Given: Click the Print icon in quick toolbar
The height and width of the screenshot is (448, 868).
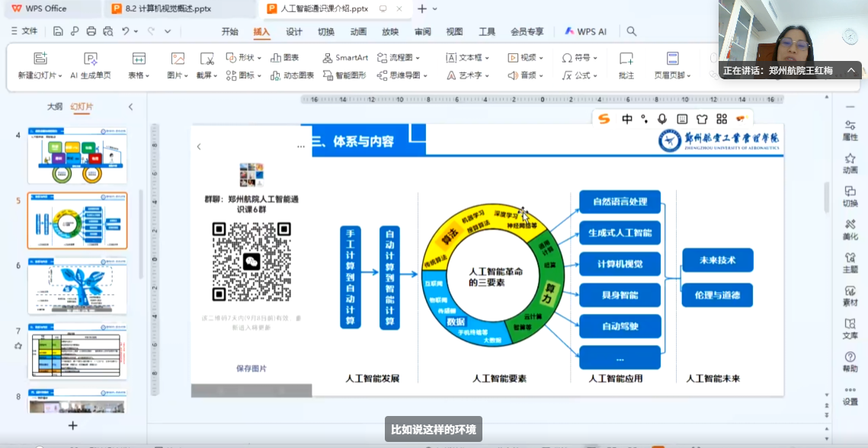Looking at the screenshot, I should click(91, 31).
